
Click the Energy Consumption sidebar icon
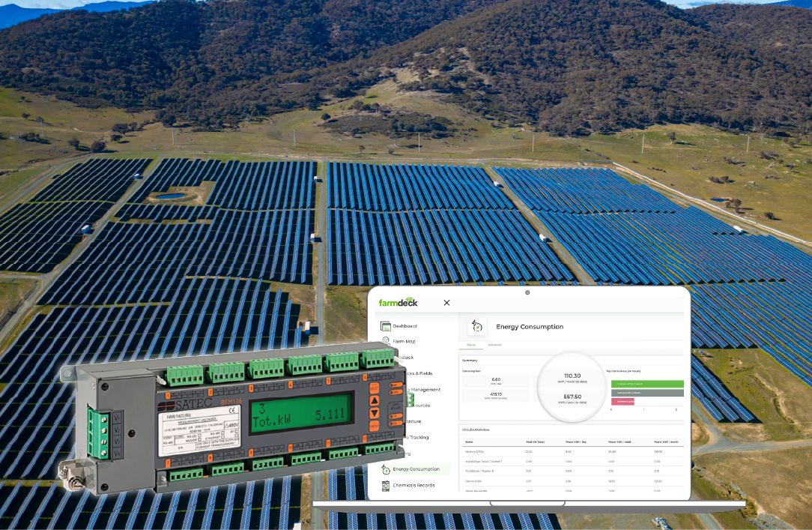(x=386, y=469)
